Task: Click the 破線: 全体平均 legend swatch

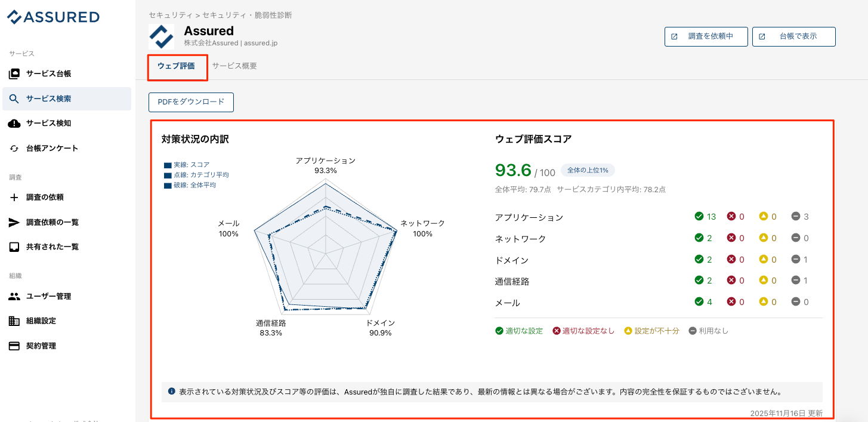Action: click(168, 185)
